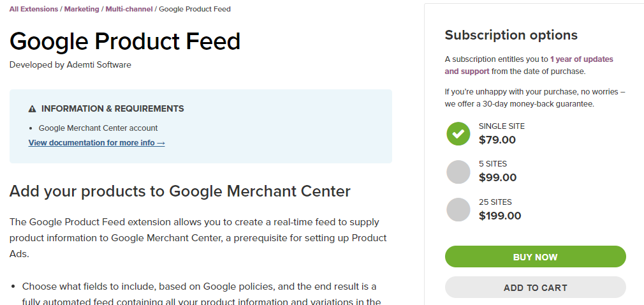
Task: Click the $199.00 price for 25 Sites
Action: point(500,216)
